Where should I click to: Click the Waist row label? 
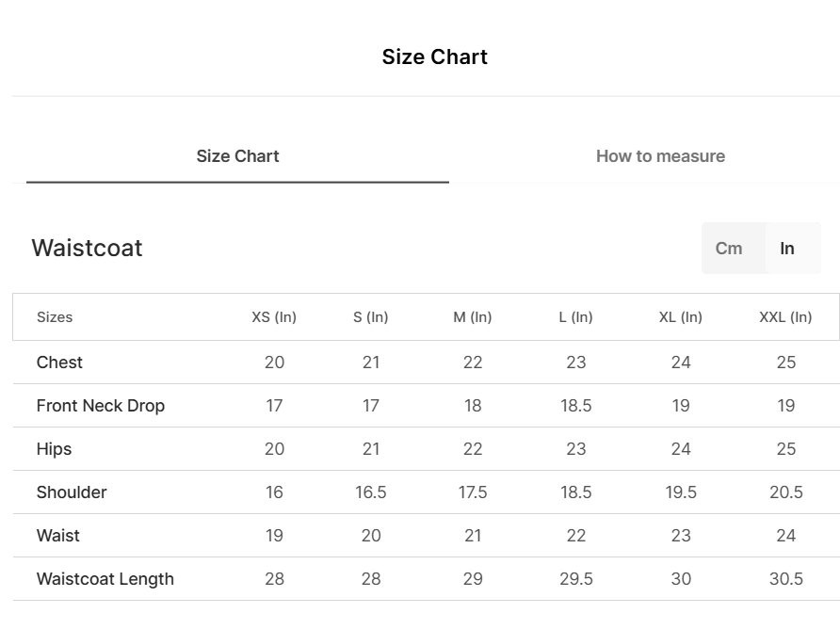tap(58, 536)
